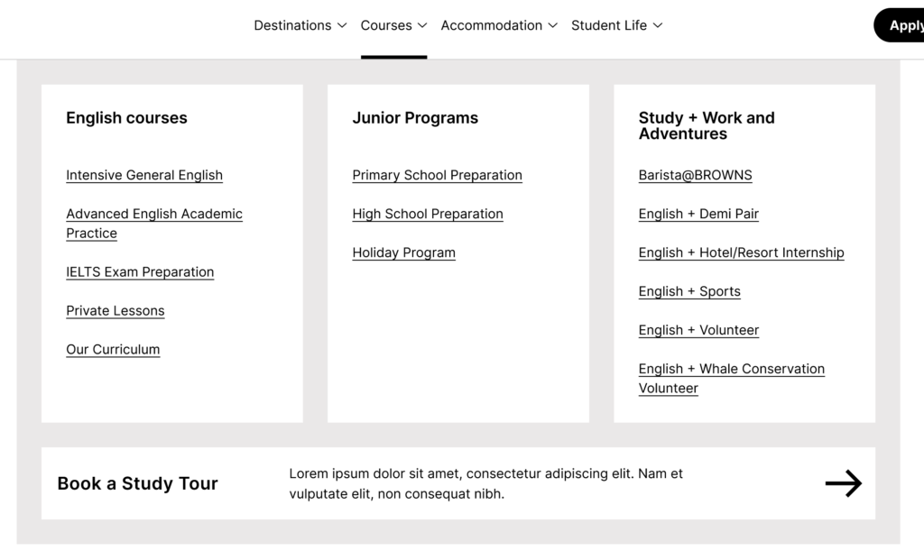Open the Barista@BROWNS link
Image resolution: width=924 pixels, height=560 pixels.
pyautogui.click(x=695, y=175)
